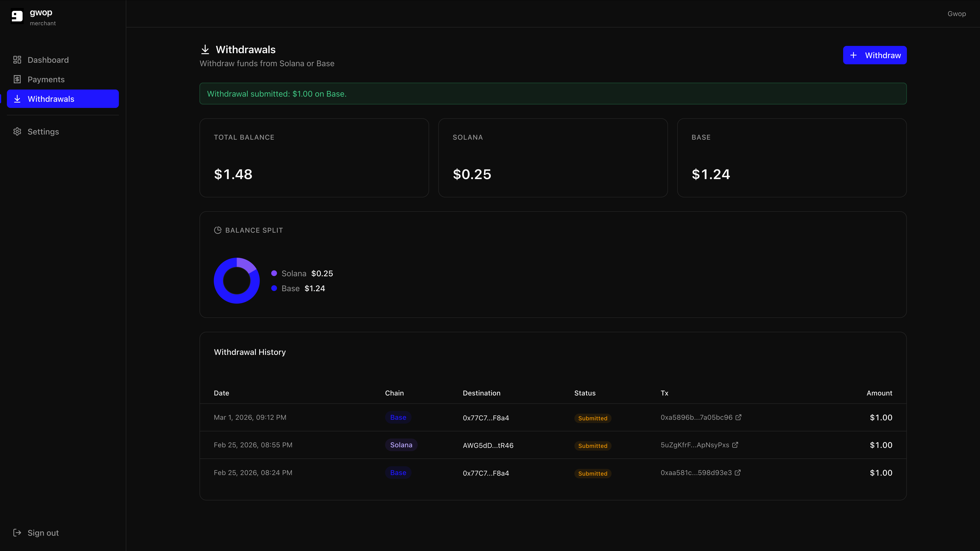Click the Settings gear icon
Screen dimensions: 980x551
(17, 132)
